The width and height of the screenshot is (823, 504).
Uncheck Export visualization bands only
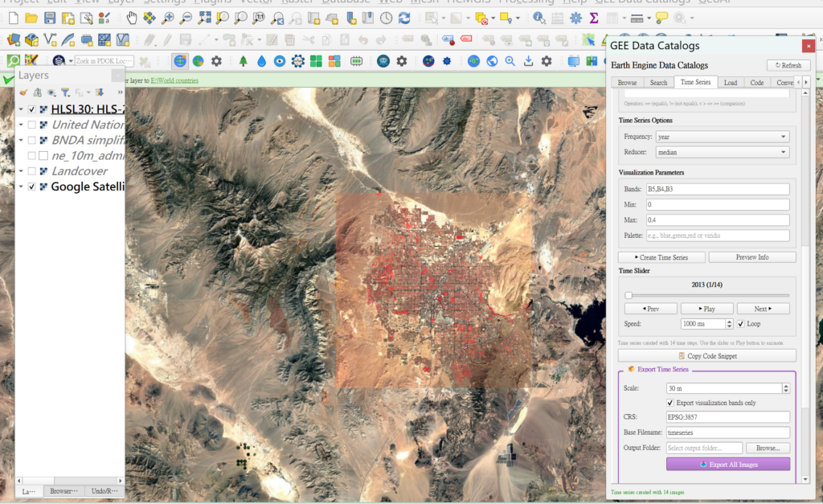(x=672, y=403)
